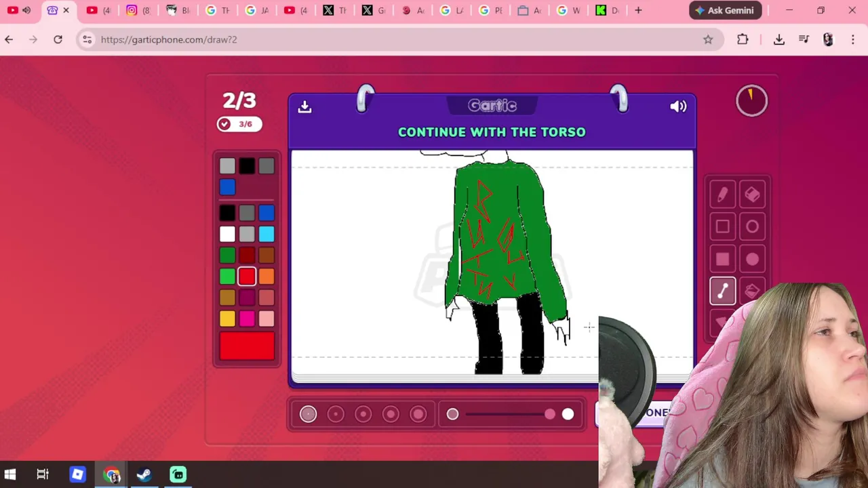
Task: Pick the brown color swatch
Action: (267, 255)
